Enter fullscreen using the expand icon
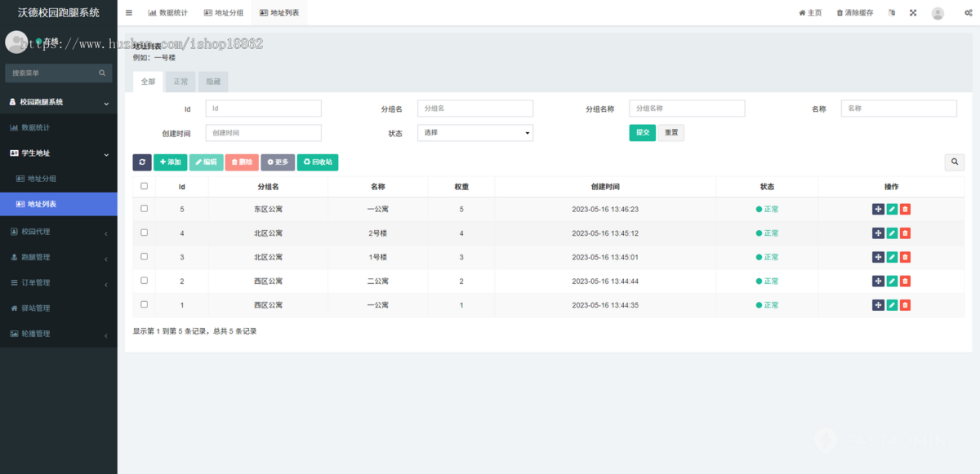The image size is (980, 474). [x=913, y=13]
